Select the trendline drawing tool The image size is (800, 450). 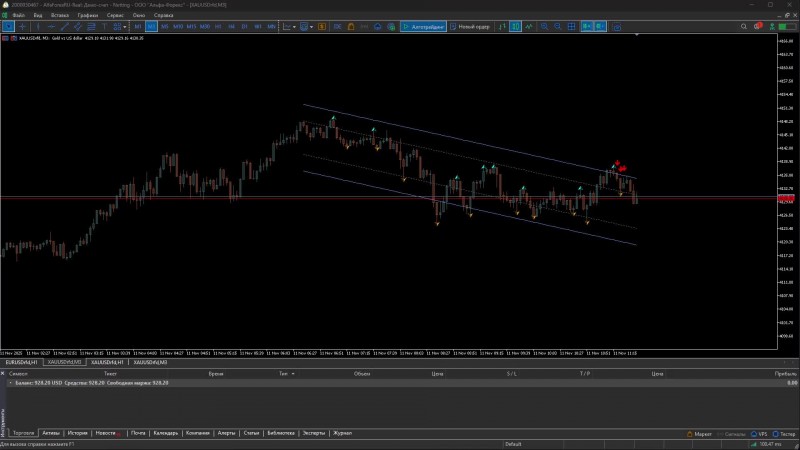(64, 27)
